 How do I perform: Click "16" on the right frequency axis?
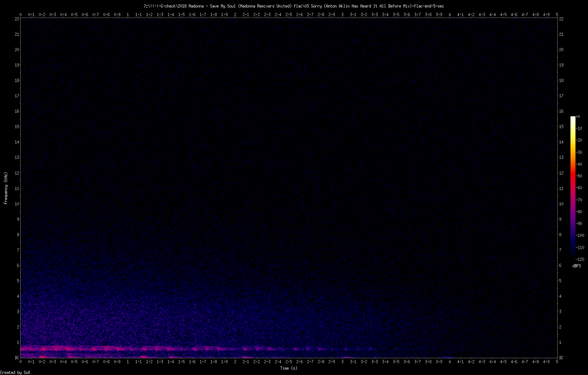click(x=561, y=111)
